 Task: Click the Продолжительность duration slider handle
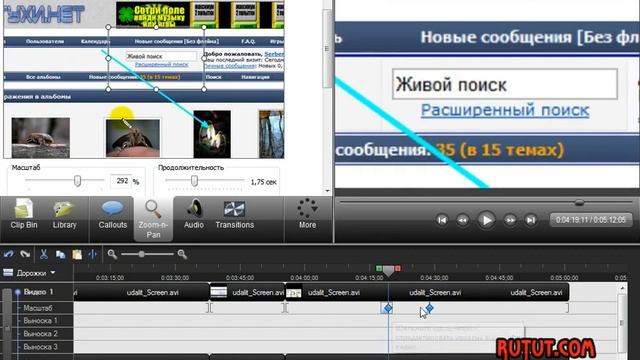pyautogui.click(x=194, y=181)
